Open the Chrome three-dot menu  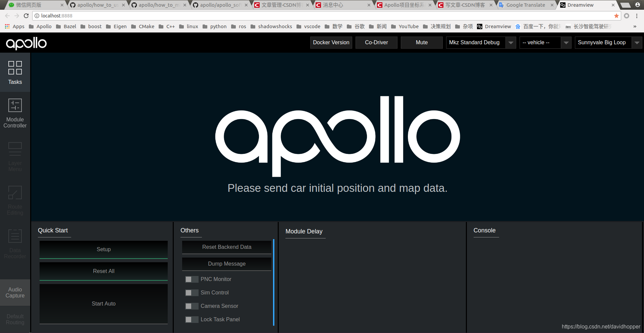pos(637,16)
